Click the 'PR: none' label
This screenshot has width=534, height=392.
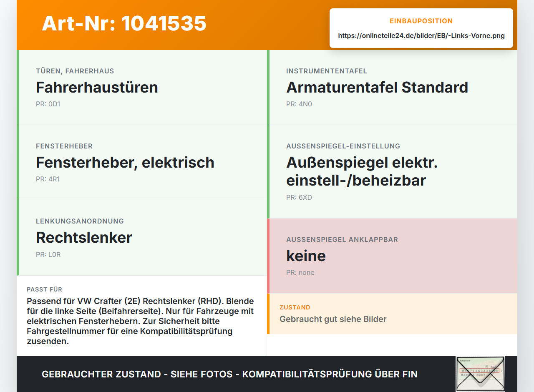click(300, 273)
